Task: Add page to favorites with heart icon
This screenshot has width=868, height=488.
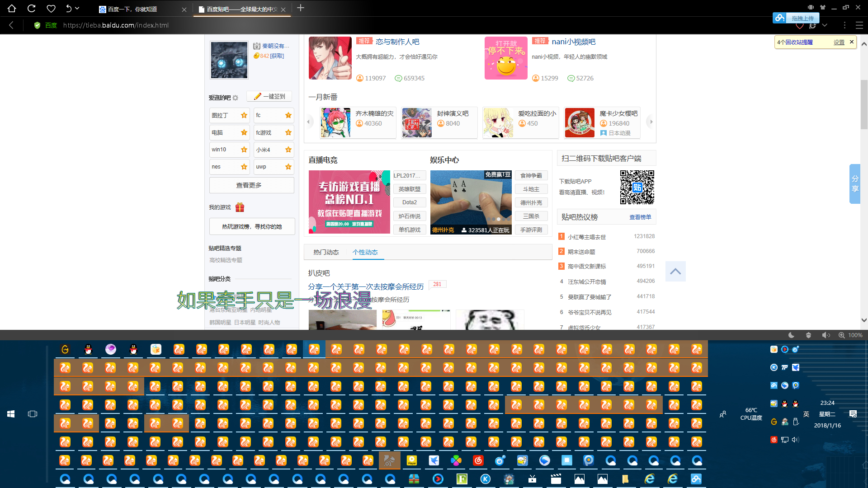Action: click(x=51, y=9)
